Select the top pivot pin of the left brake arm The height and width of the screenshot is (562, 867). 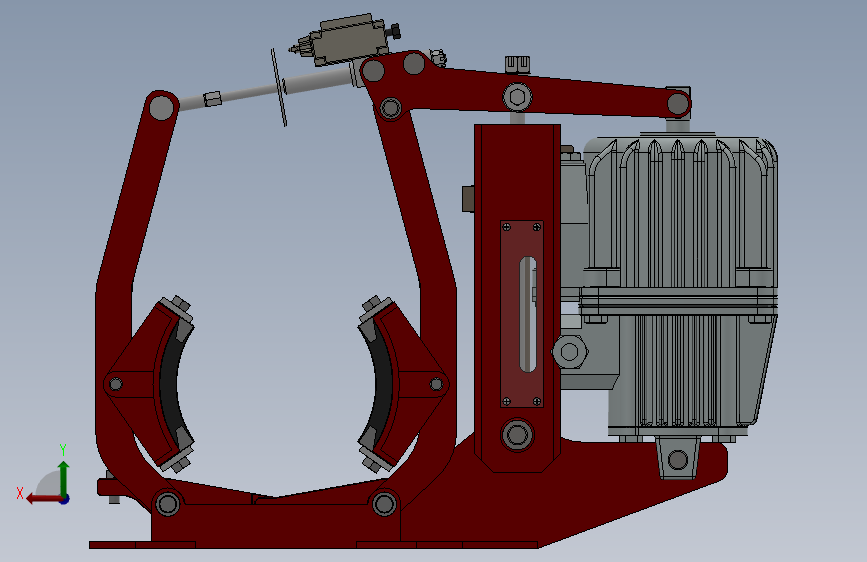[x=161, y=107]
